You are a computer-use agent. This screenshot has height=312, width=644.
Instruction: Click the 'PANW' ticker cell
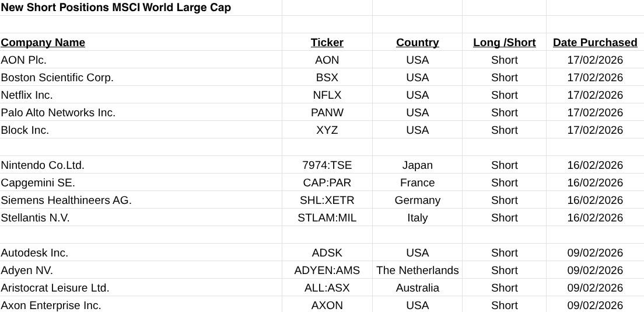(x=327, y=113)
